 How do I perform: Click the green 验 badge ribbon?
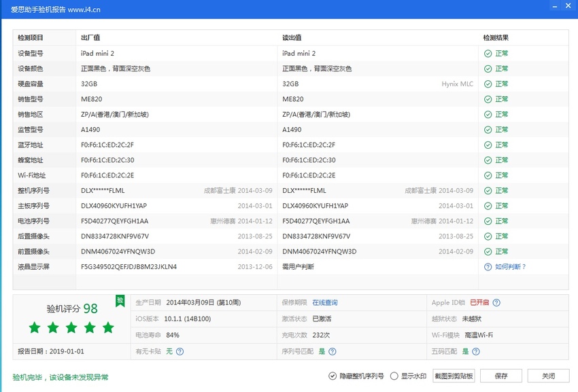[120, 301]
